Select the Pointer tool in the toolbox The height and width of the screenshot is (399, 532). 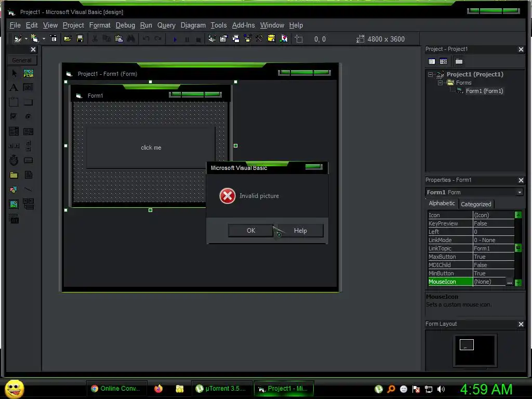click(14, 73)
